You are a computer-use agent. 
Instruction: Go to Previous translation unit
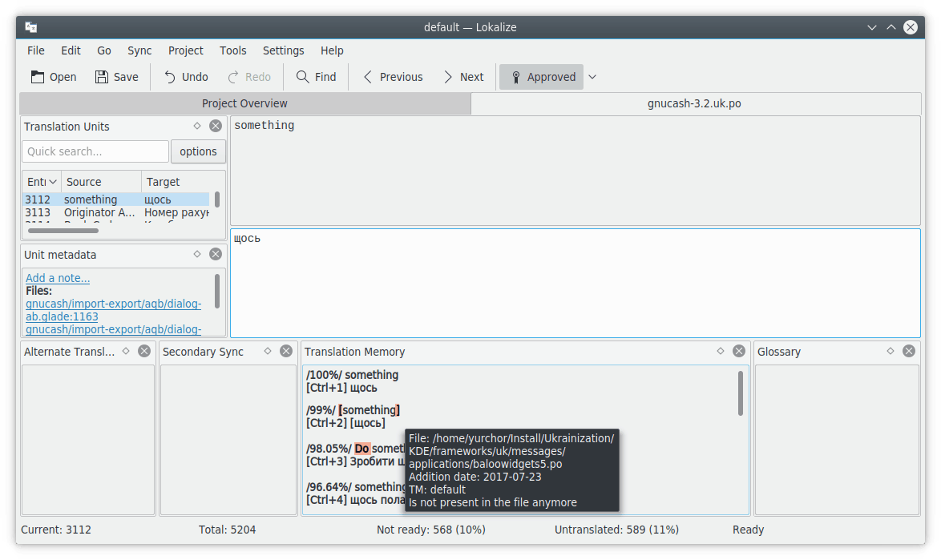[x=393, y=77]
